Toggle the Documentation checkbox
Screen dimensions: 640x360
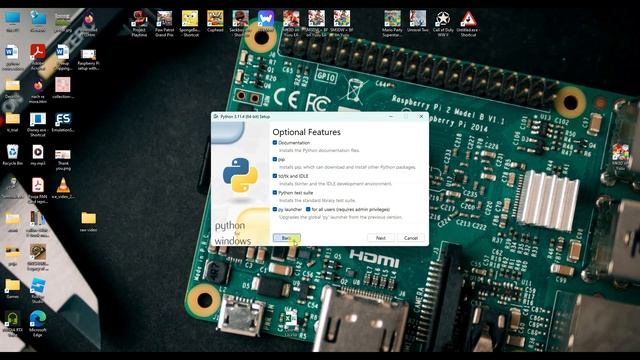pyautogui.click(x=275, y=143)
